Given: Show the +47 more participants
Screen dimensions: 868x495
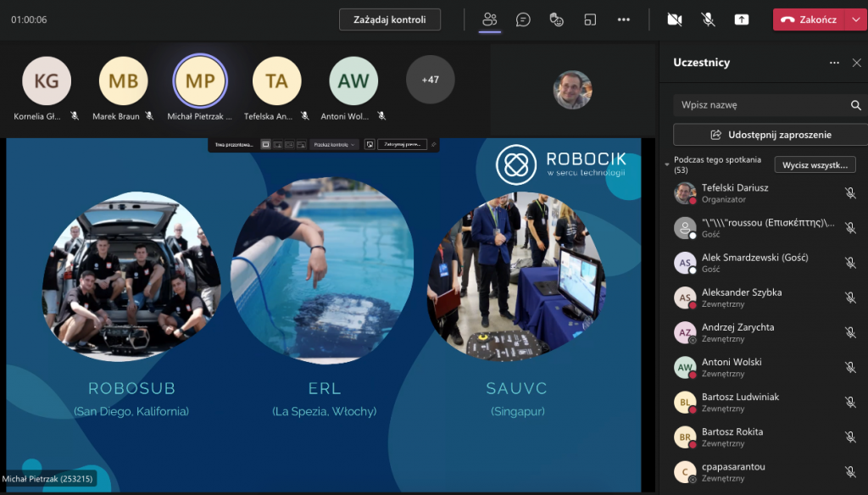Looking at the screenshot, I should coord(430,80).
